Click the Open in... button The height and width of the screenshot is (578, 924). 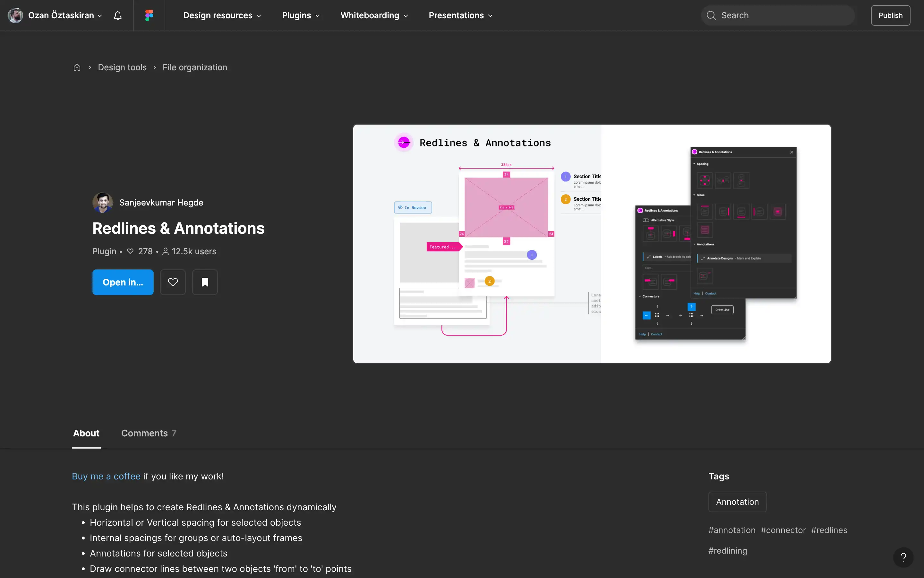[123, 282]
